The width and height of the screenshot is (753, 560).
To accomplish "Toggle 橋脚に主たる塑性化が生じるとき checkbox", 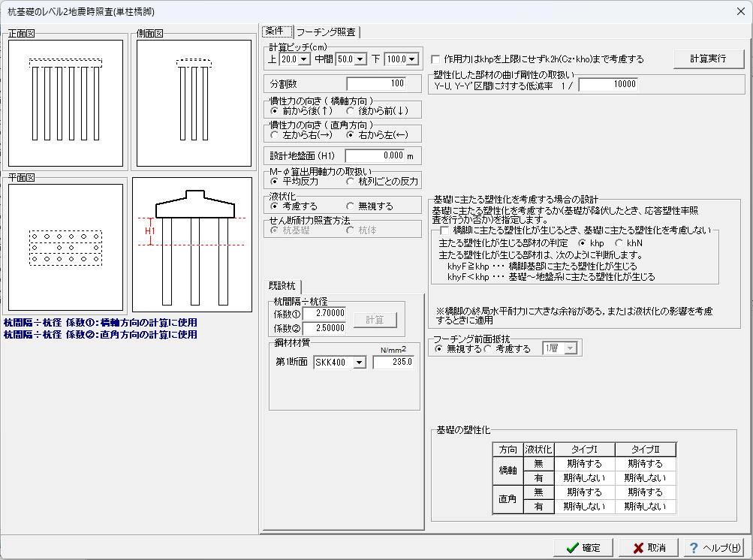I will point(444,231).
